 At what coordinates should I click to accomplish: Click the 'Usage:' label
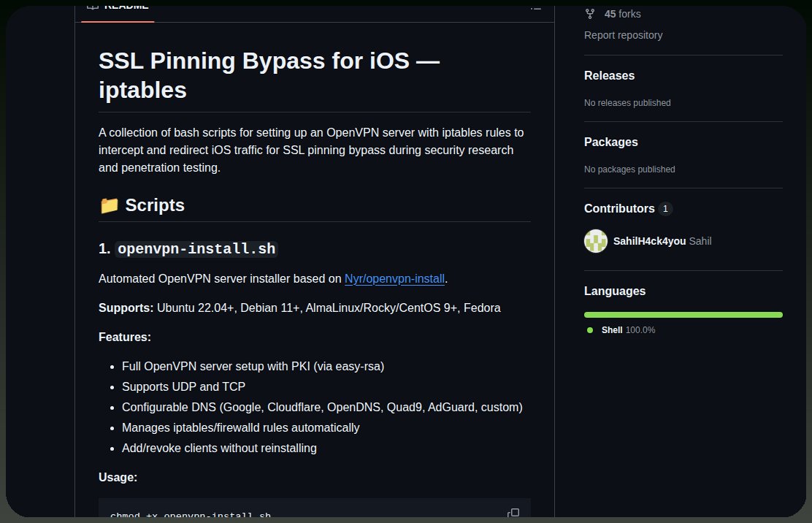118,478
